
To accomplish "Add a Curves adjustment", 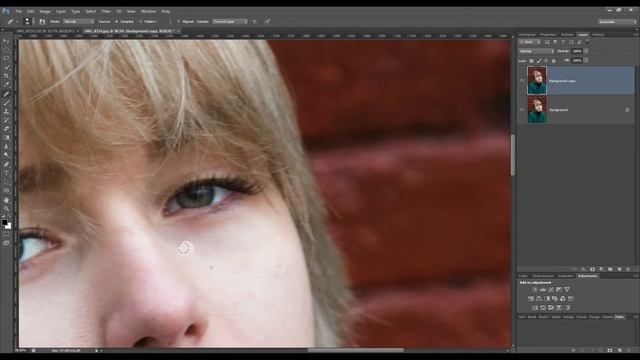I will tap(551, 289).
